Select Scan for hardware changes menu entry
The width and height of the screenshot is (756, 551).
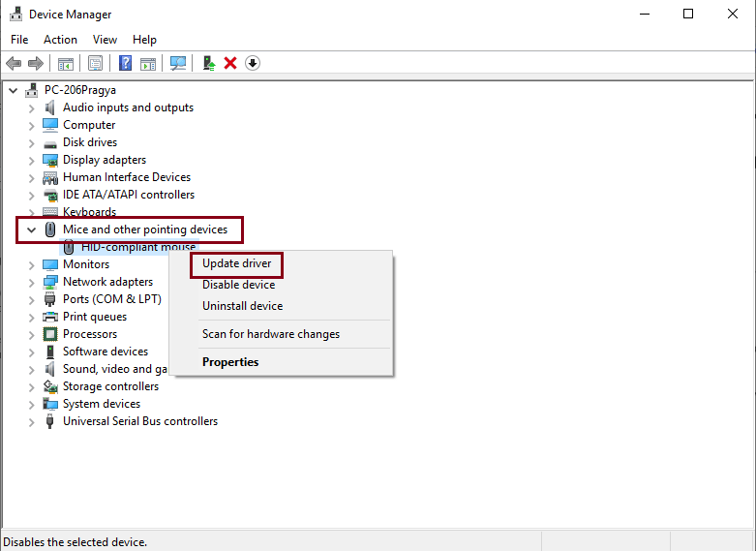point(271,334)
